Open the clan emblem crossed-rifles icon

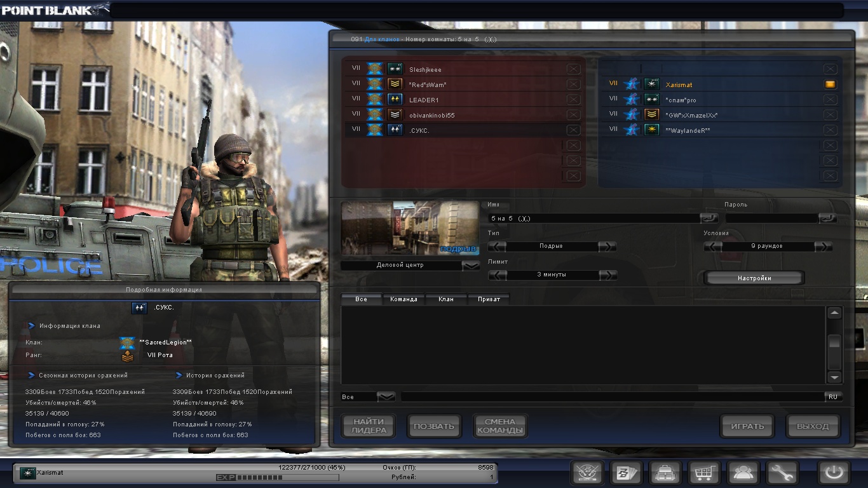[587, 473]
